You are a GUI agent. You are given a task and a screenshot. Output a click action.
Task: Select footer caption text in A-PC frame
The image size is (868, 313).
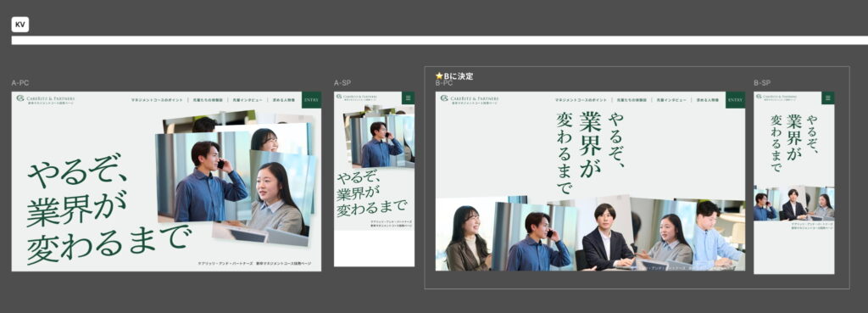click(x=254, y=263)
